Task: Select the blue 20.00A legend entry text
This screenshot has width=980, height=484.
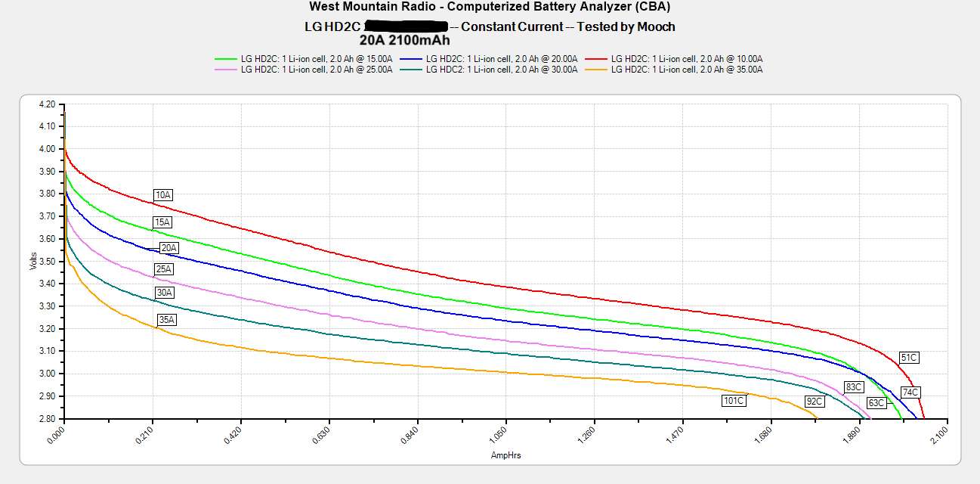Action: click(502, 58)
